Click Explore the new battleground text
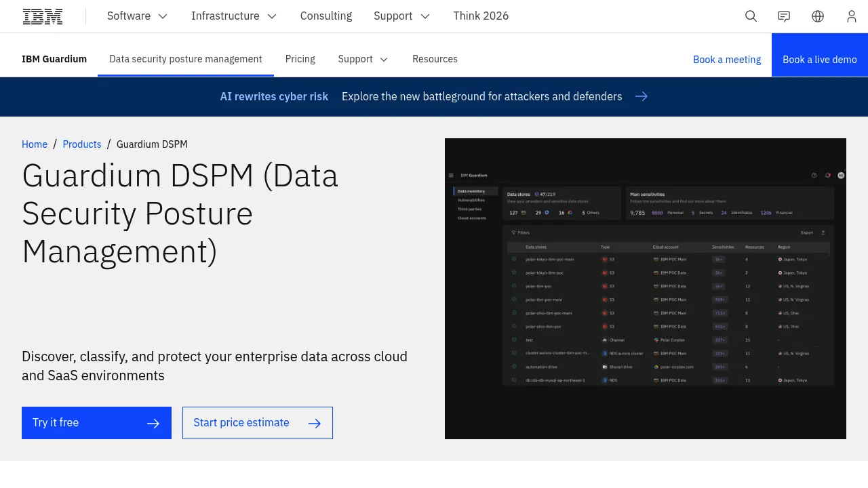 point(481,96)
